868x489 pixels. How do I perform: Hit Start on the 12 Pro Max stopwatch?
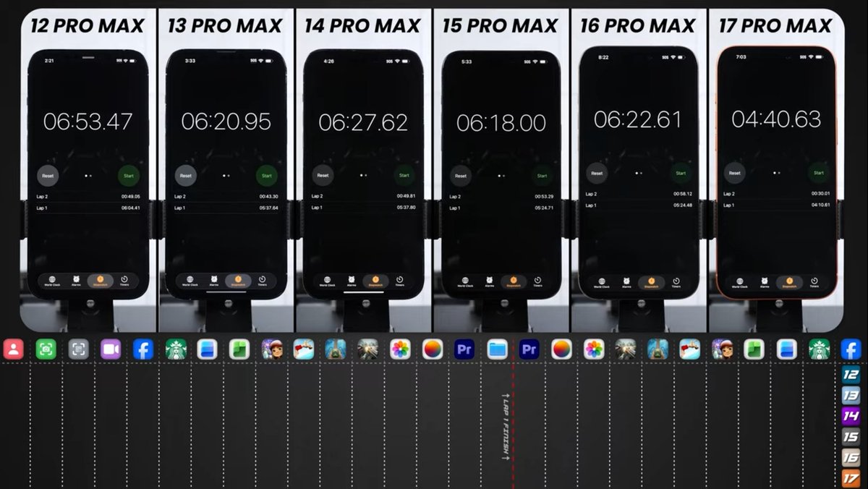coord(129,175)
